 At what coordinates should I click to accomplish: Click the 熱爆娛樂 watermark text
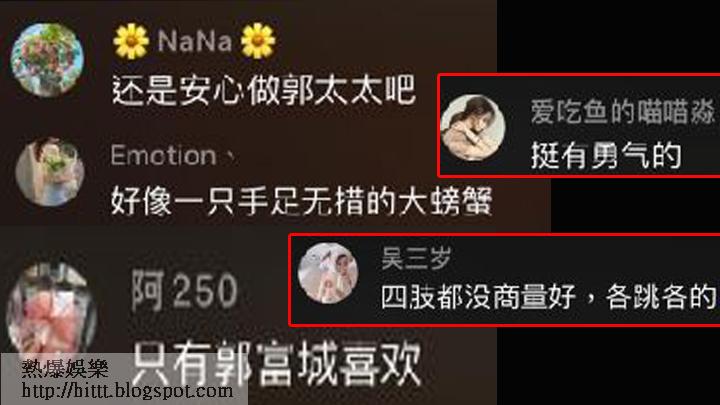65,369
